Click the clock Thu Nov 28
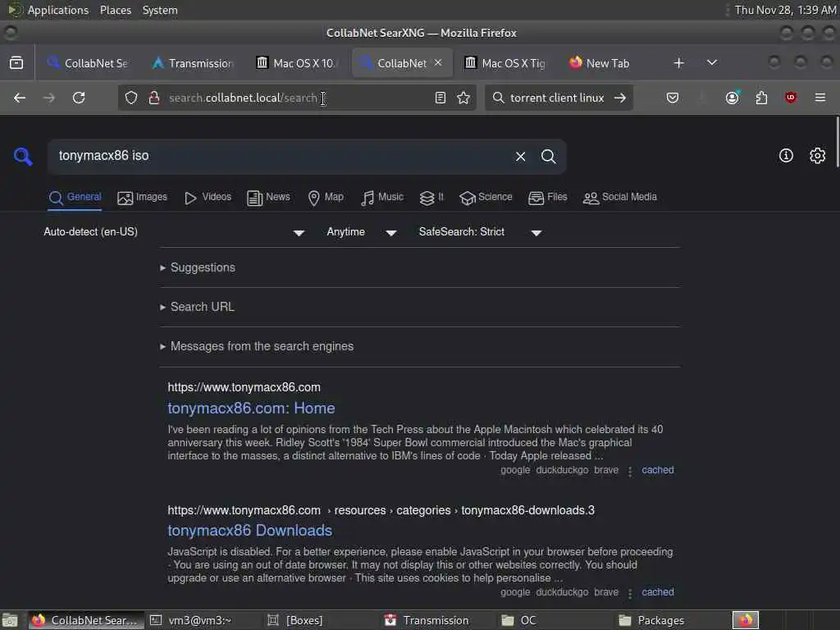This screenshot has width=840, height=630. click(x=785, y=10)
